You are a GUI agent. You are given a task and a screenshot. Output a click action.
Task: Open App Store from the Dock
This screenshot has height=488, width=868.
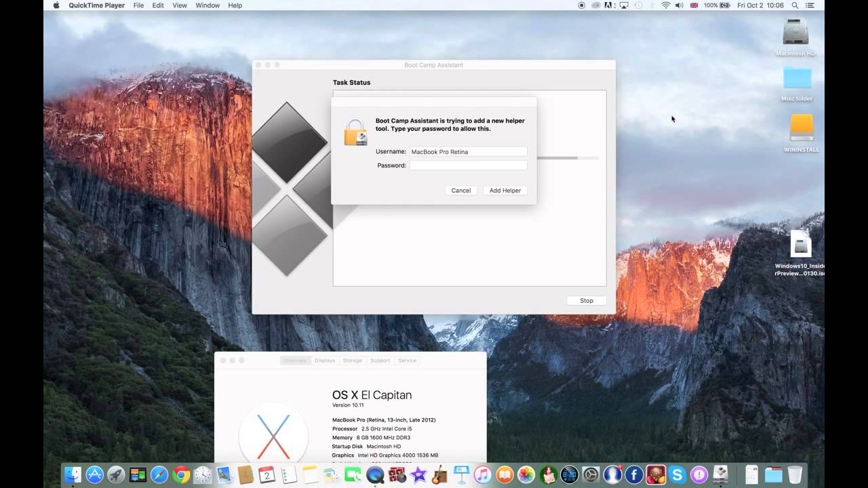point(95,474)
